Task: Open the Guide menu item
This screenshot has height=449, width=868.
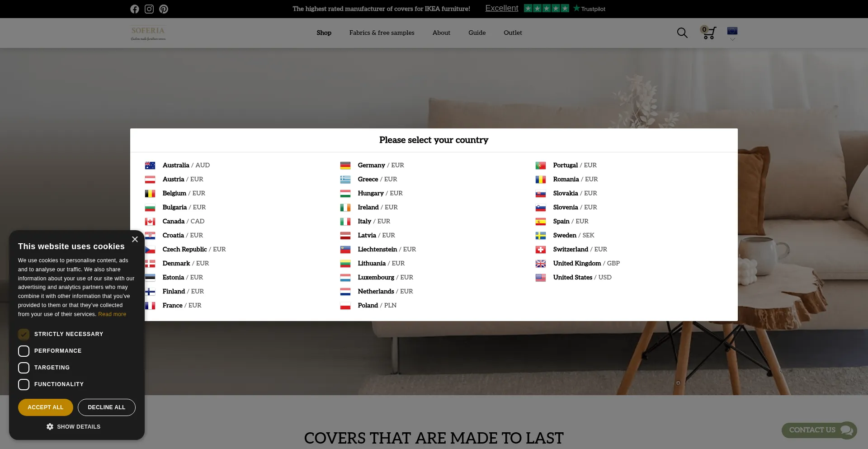Action: 477,33
